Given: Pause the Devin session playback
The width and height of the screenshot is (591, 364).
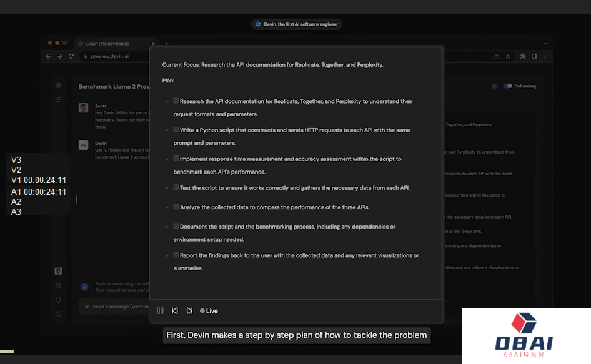Looking at the screenshot, I should pyautogui.click(x=161, y=311).
